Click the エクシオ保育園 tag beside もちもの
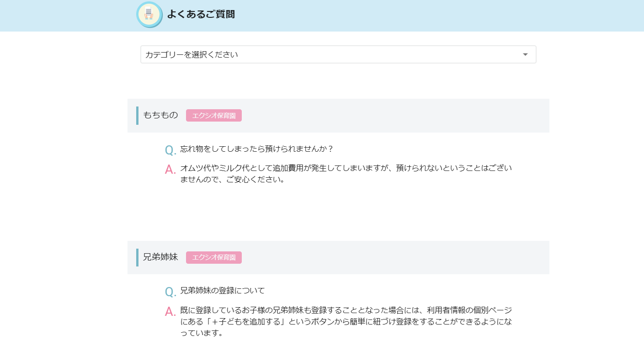 pyautogui.click(x=213, y=116)
